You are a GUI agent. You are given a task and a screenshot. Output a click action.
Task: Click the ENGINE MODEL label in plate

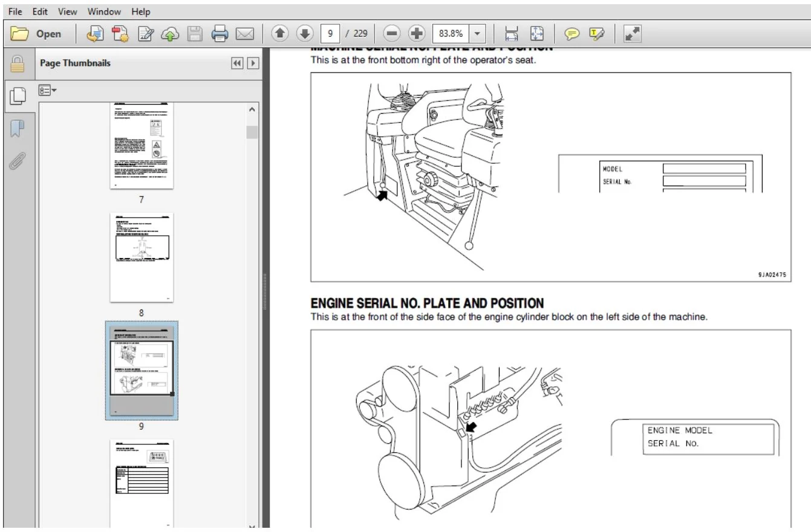click(x=680, y=430)
